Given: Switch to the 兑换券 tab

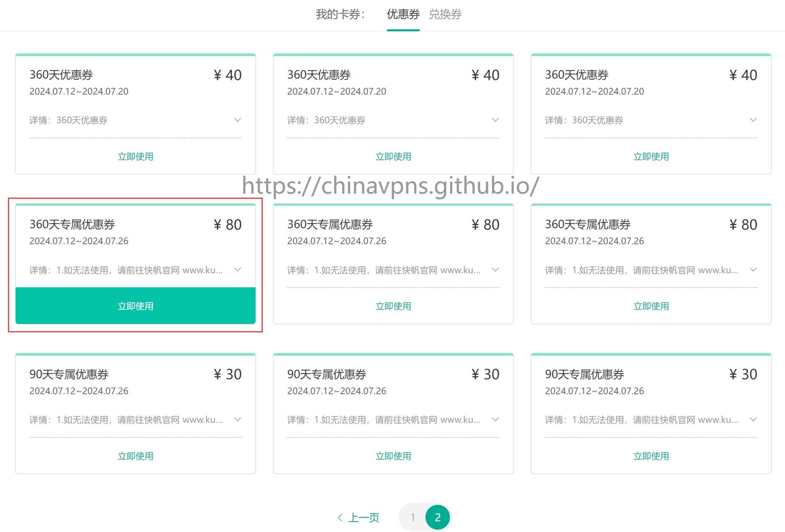Looking at the screenshot, I should pos(445,15).
